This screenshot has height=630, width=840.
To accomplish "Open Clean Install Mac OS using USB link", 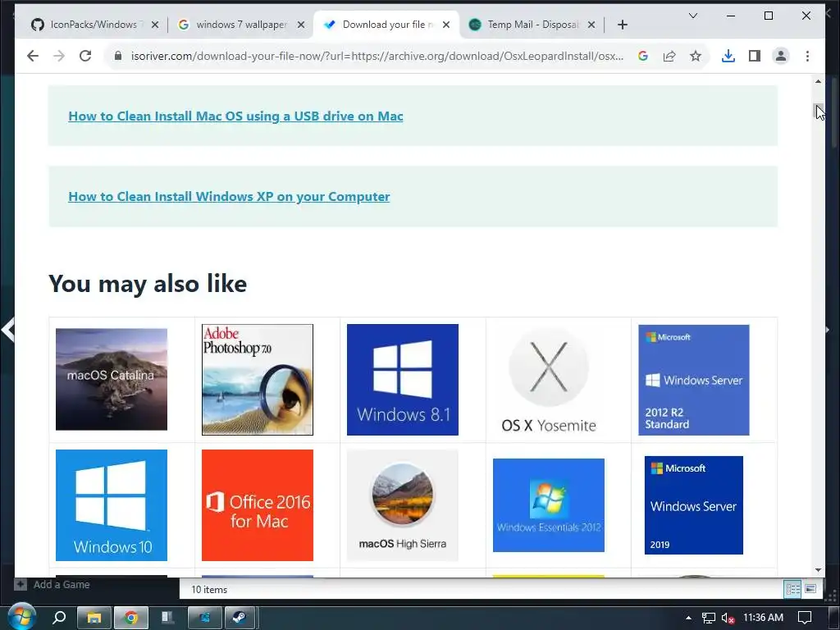I will click(x=235, y=116).
